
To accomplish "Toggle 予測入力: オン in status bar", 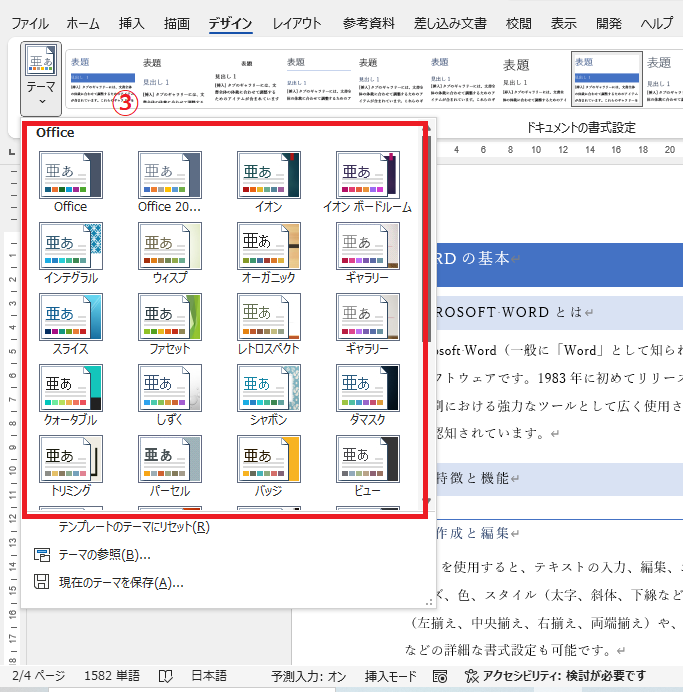I will tap(308, 676).
